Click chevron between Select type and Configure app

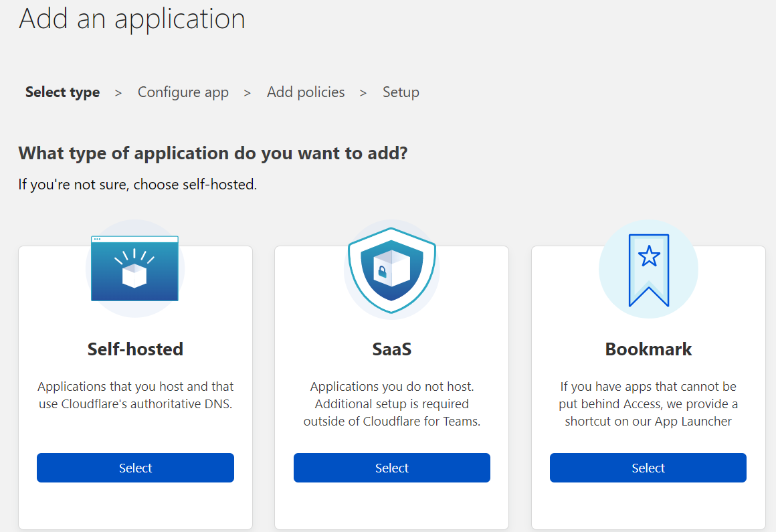click(118, 93)
